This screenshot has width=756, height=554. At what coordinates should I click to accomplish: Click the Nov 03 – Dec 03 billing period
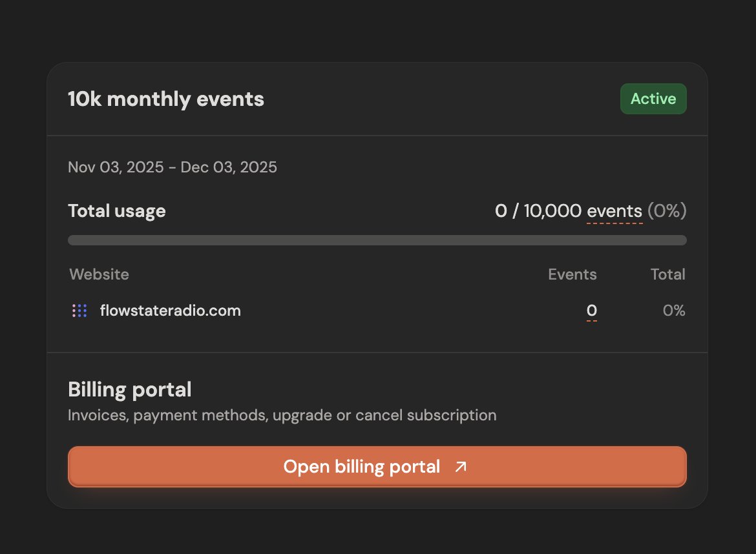pyautogui.click(x=172, y=167)
